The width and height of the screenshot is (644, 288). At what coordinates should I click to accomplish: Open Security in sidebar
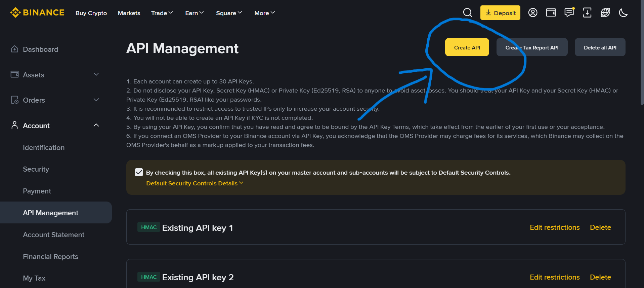pos(36,169)
